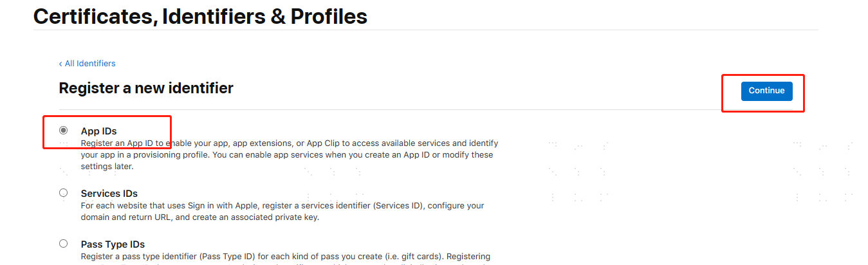
Task: Click the Register a new identifier heading
Action: 146,88
